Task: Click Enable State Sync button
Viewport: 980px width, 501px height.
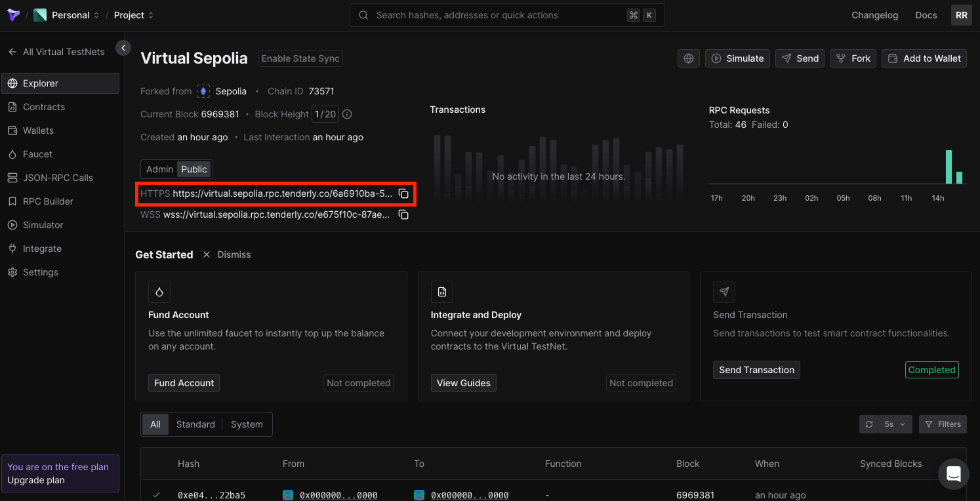Action: coord(300,58)
